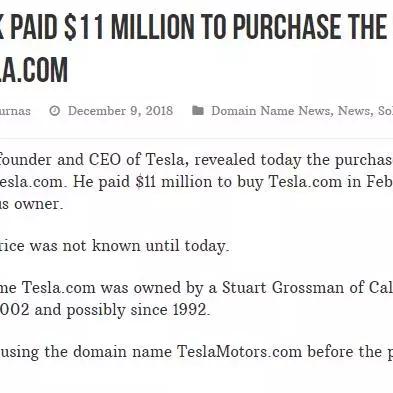Image resolution: width=393 pixels, height=393 pixels.
Task: Click the December 9, 2018 post date
Action: pyautogui.click(x=120, y=111)
